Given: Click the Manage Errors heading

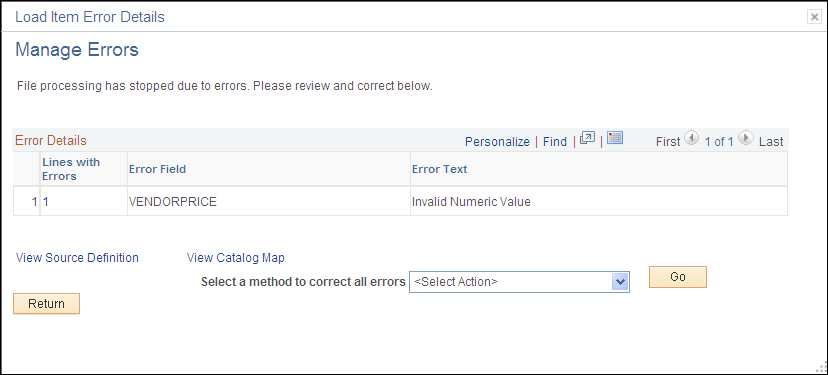Looking at the screenshot, I should point(77,50).
